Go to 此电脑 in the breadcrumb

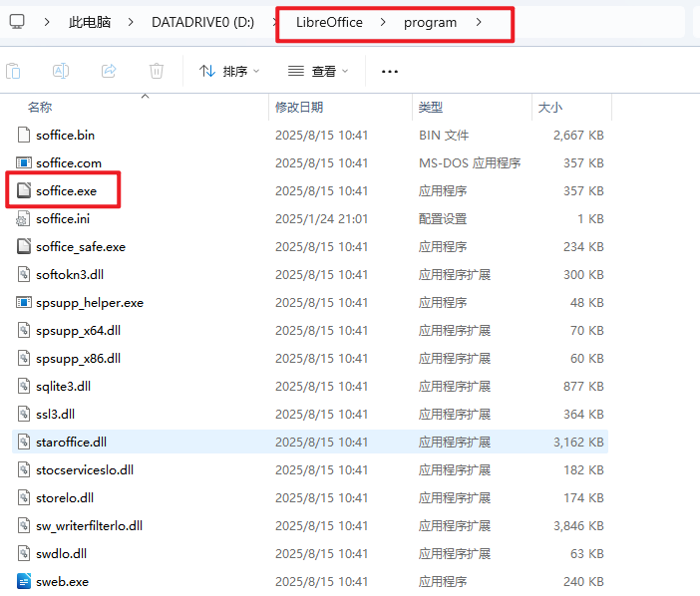point(90,22)
